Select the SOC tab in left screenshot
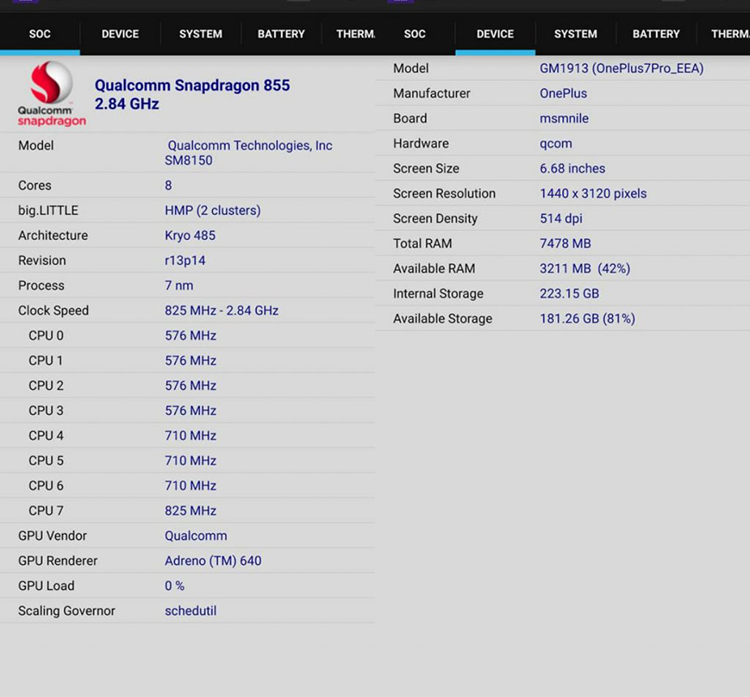 [40, 34]
